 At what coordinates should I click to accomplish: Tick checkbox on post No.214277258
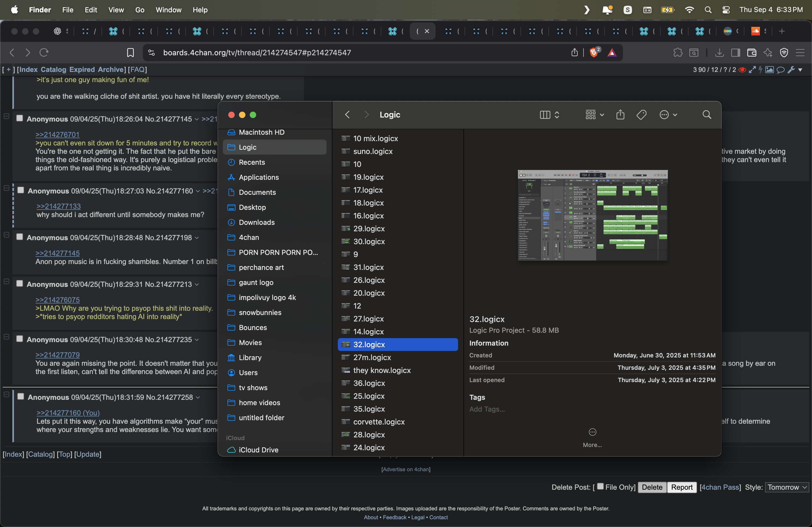pos(21,396)
